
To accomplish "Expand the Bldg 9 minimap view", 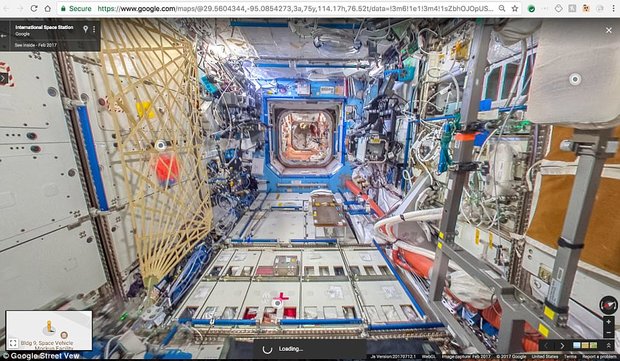I will pyautogui.click(x=13, y=343).
